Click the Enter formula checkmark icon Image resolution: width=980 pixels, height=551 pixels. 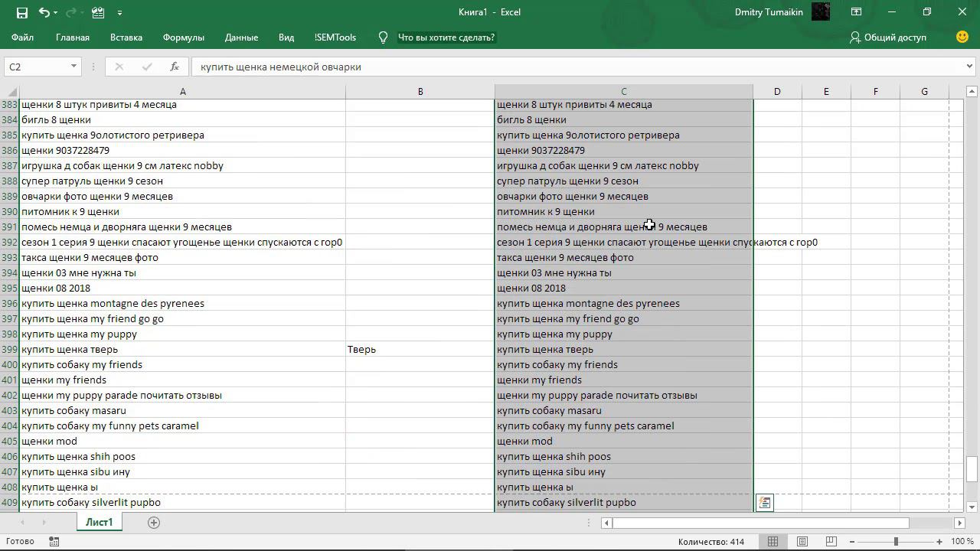(147, 67)
